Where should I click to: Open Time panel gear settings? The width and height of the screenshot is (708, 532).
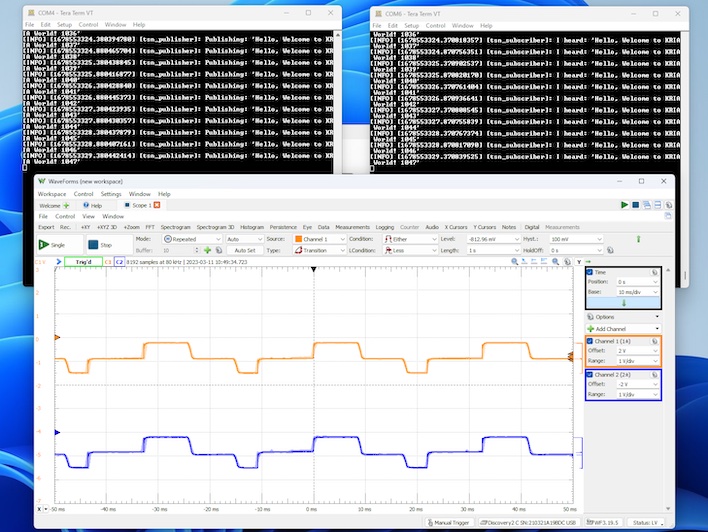(x=654, y=272)
